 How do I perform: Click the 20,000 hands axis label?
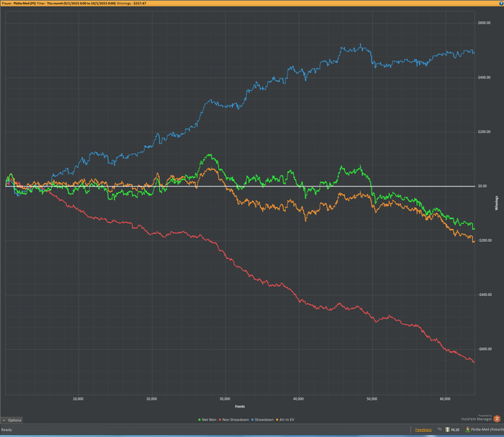[151, 399]
